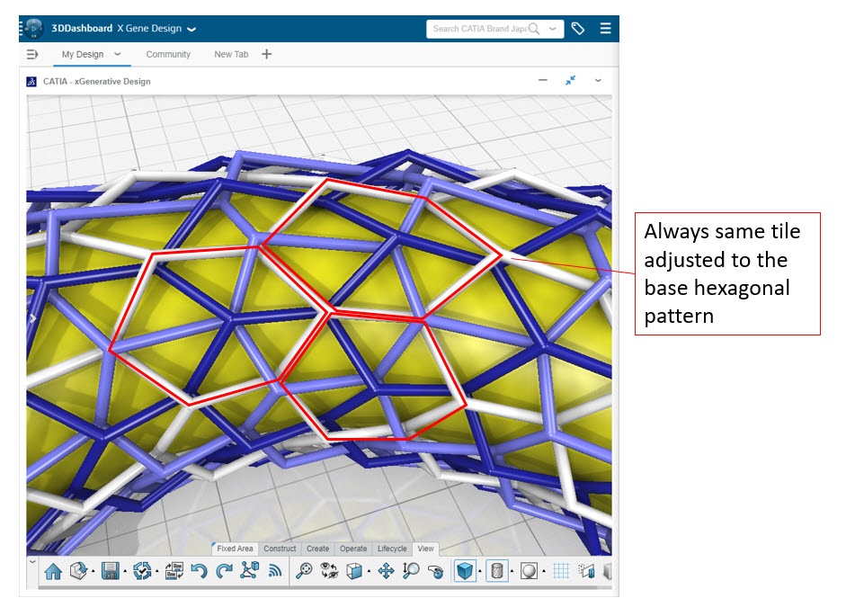The width and height of the screenshot is (846, 616).
Task: Switch to the Construct tab
Action: pyautogui.click(x=280, y=549)
